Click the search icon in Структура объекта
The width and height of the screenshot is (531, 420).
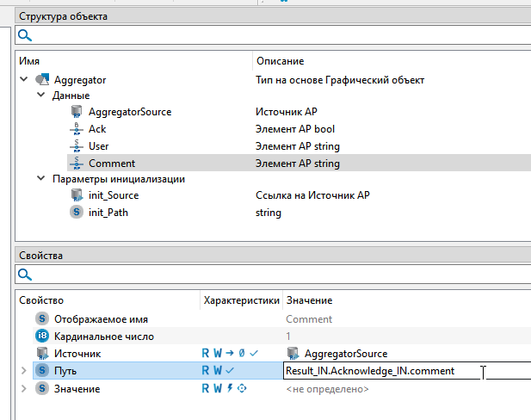click(x=25, y=35)
